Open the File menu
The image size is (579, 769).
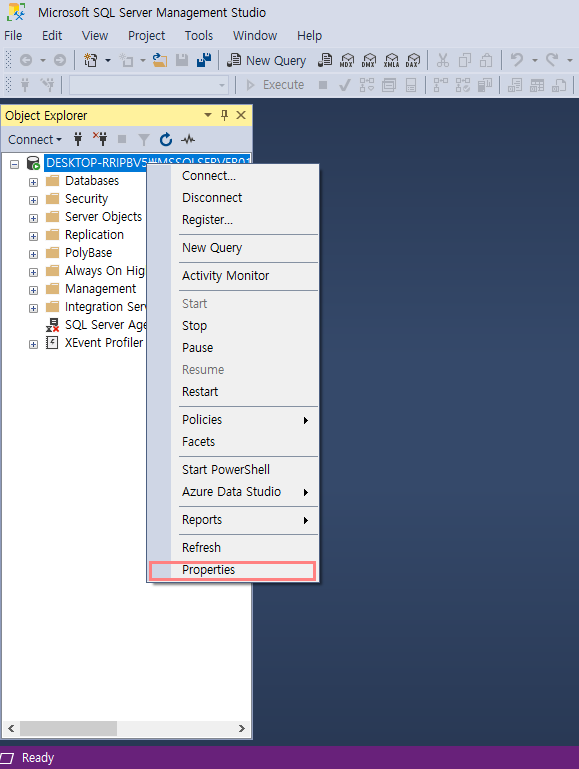point(13,36)
